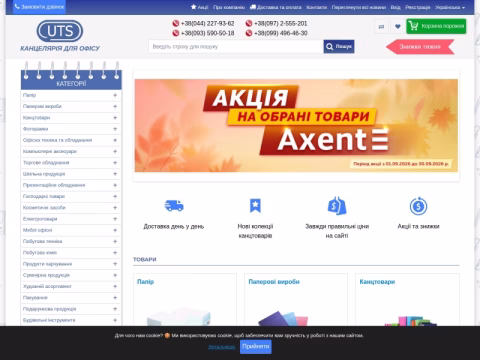This screenshot has width=480, height=360.
Task: Expand Сувенірна продукція plus icon
Action: pyautogui.click(x=115, y=275)
